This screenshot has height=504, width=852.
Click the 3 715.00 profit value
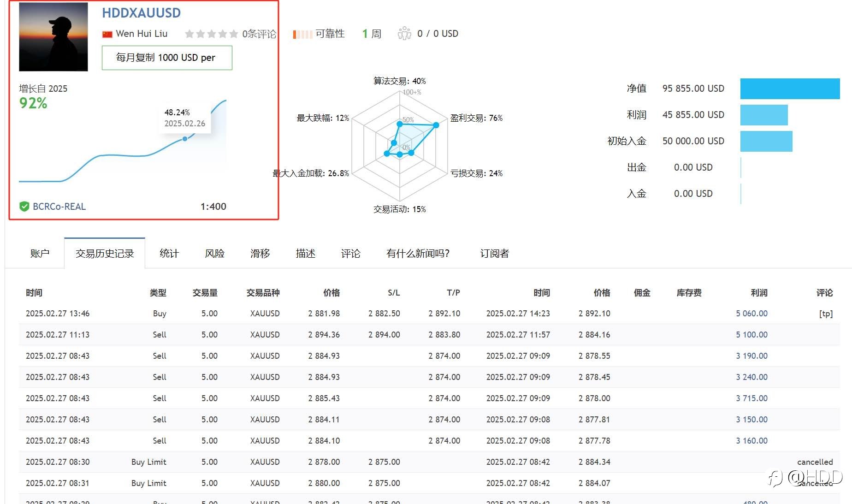coord(751,398)
